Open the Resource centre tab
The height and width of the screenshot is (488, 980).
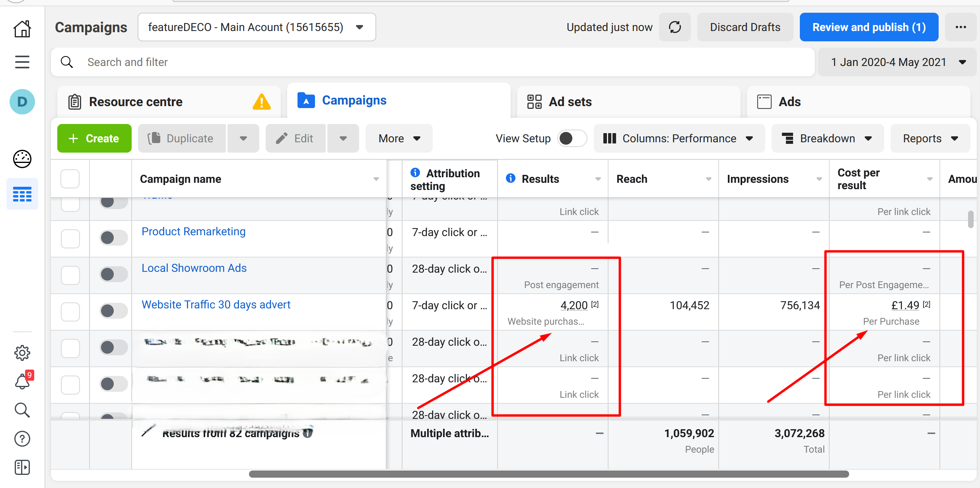click(x=136, y=102)
